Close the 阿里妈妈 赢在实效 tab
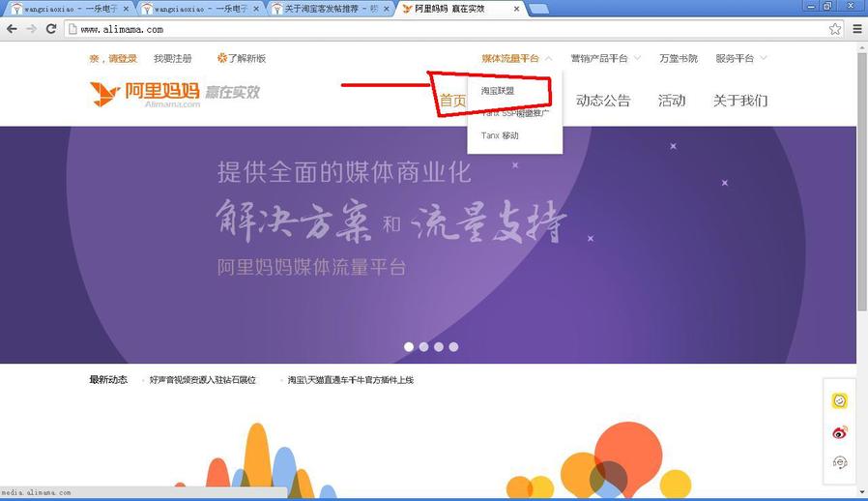 (516, 9)
